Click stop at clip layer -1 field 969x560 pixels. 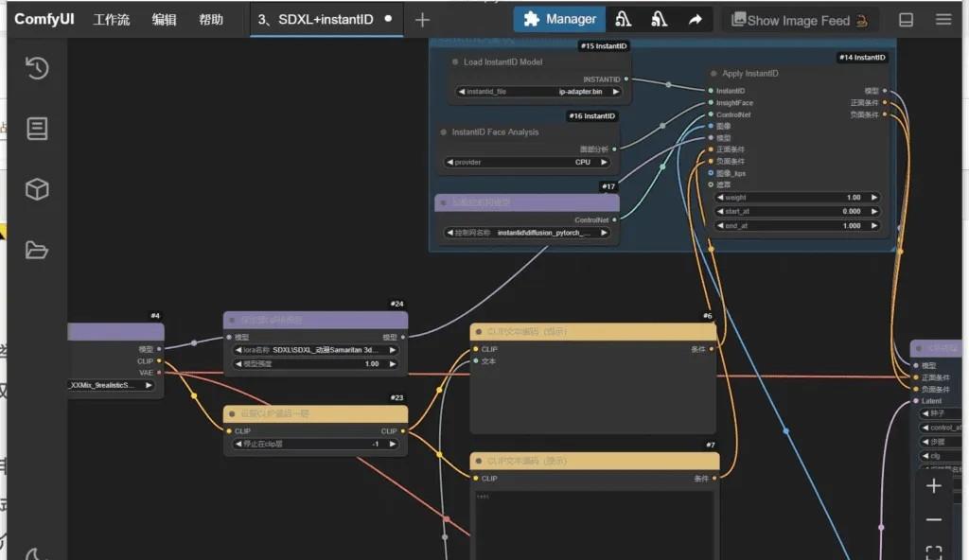[x=315, y=444]
